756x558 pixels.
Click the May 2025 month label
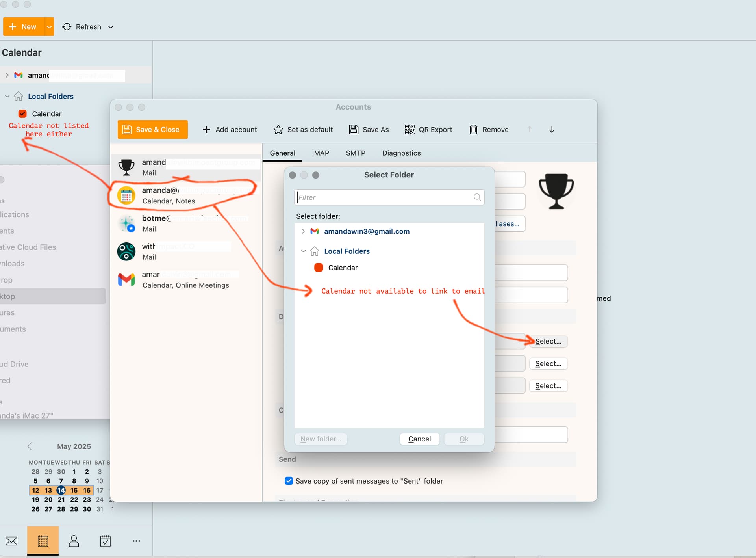pyautogui.click(x=74, y=446)
